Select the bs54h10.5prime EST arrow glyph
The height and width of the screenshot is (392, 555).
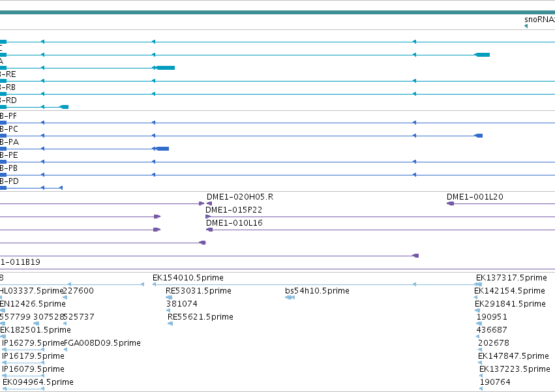pyautogui.click(x=290, y=297)
